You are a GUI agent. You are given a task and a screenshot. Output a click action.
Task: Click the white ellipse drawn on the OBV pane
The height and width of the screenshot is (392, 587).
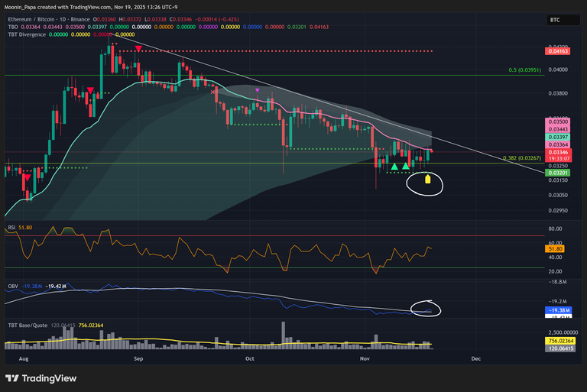426,309
